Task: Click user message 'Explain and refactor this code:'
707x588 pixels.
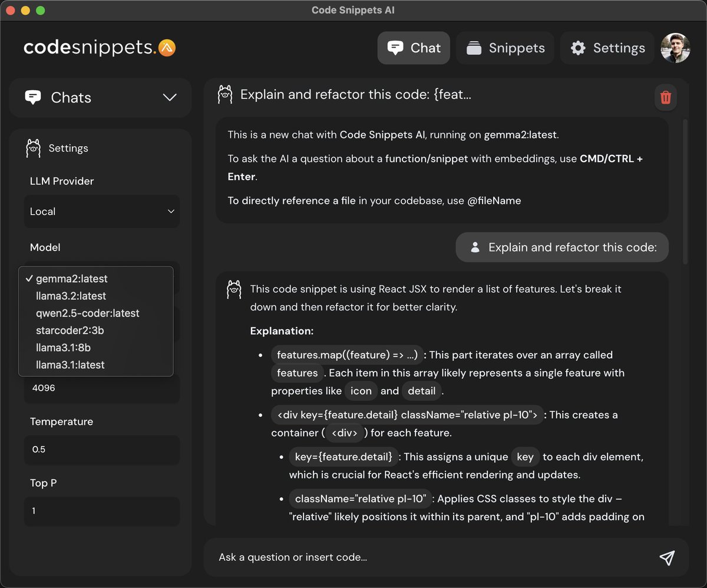Action: 562,247
